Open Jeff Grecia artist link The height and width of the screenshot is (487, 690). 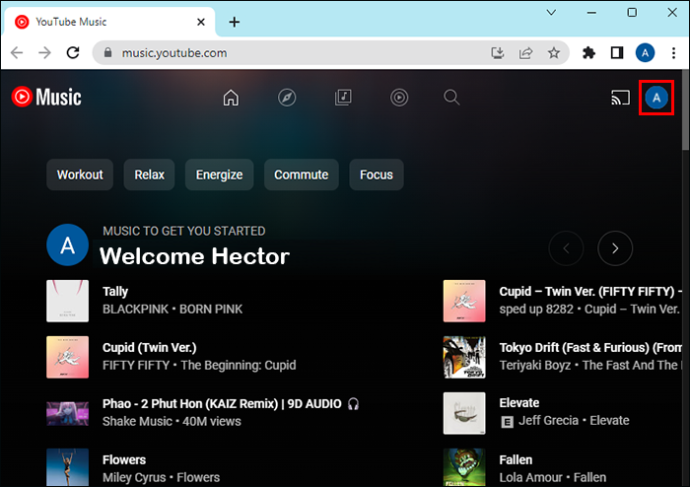tap(548, 421)
